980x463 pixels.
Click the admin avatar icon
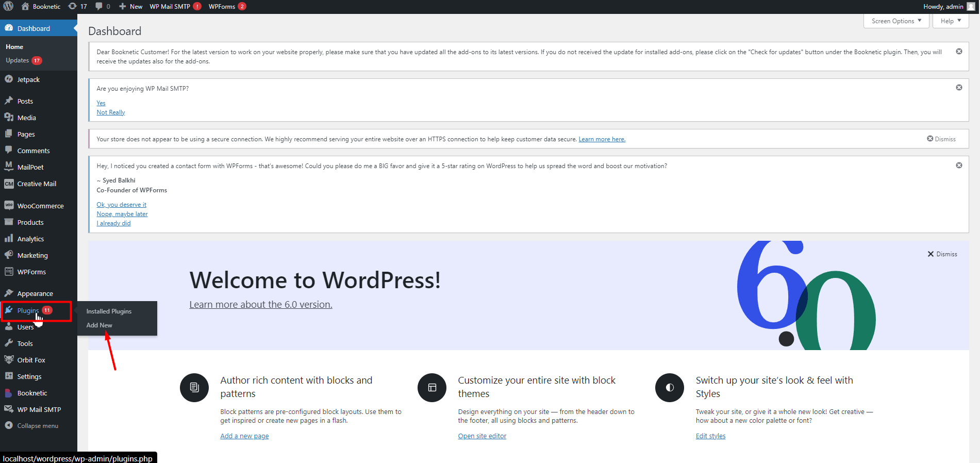click(971, 6)
